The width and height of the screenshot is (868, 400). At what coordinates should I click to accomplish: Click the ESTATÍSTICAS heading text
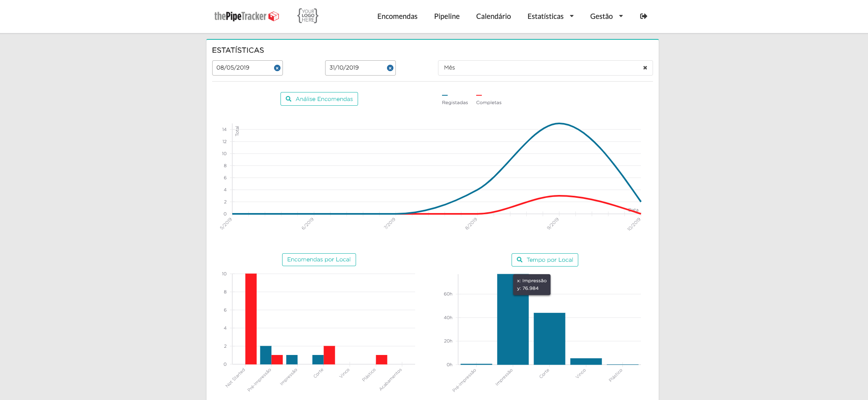pos(238,50)
